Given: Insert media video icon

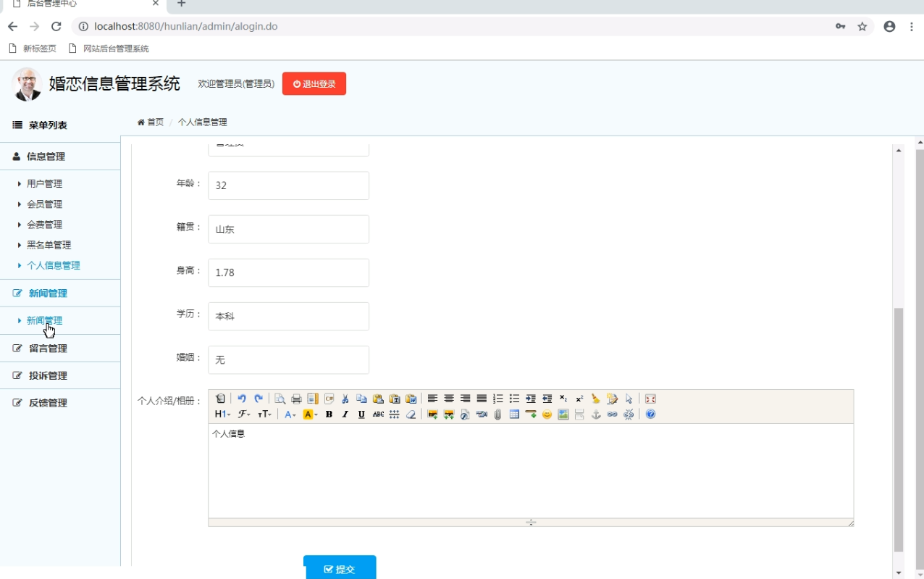Looking at the screenshot, I should 482,415.
